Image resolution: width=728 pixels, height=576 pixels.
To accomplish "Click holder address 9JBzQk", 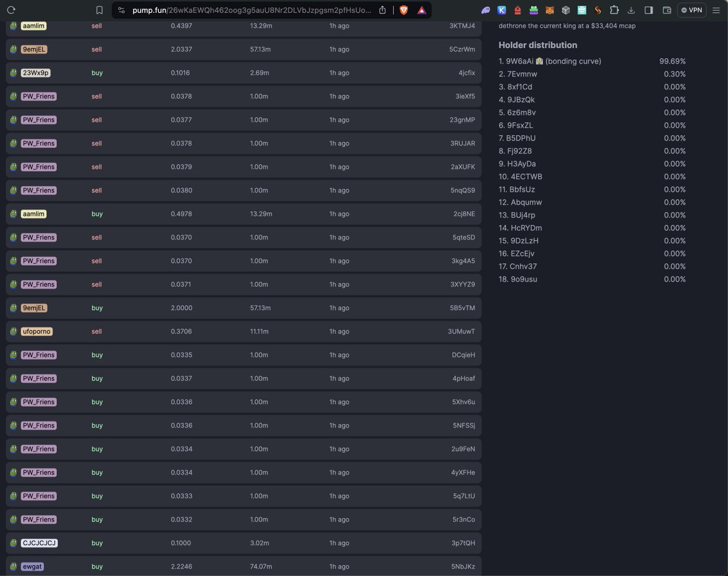I will [x=521, y=99].
